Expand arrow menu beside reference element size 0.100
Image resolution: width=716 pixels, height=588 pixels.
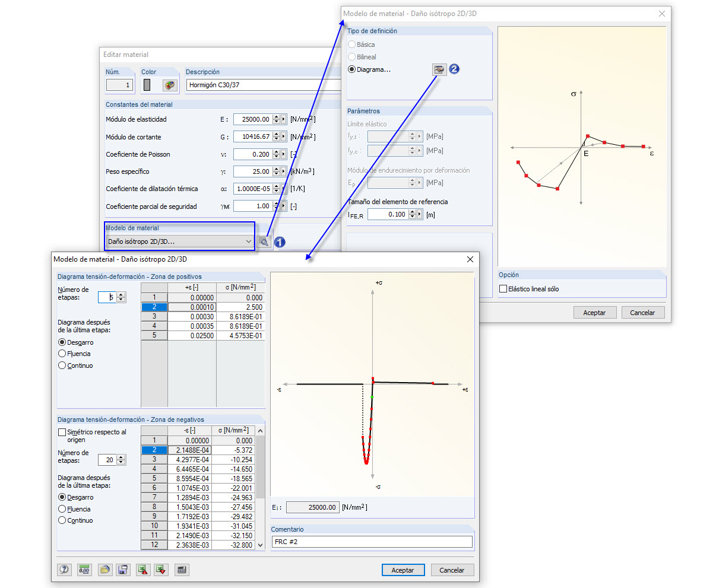(419, 214)
